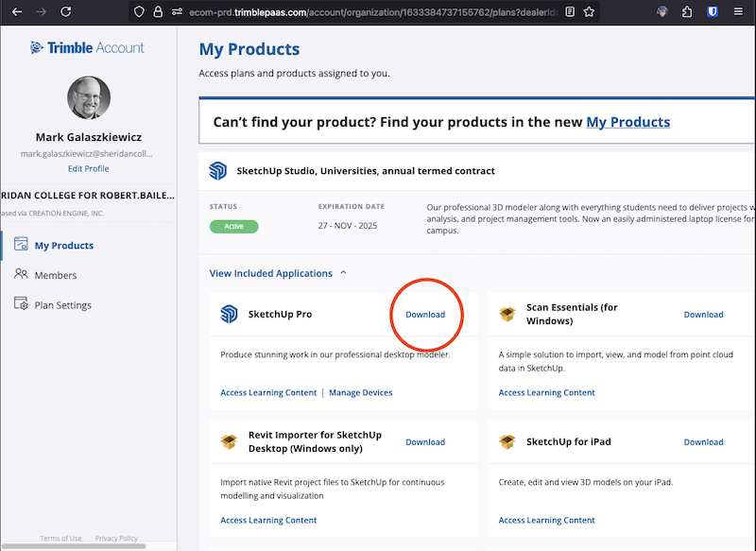Viewport: 756px width, 551px height.
Task: Open the Edit Profile link
Action: pos(88,168)
